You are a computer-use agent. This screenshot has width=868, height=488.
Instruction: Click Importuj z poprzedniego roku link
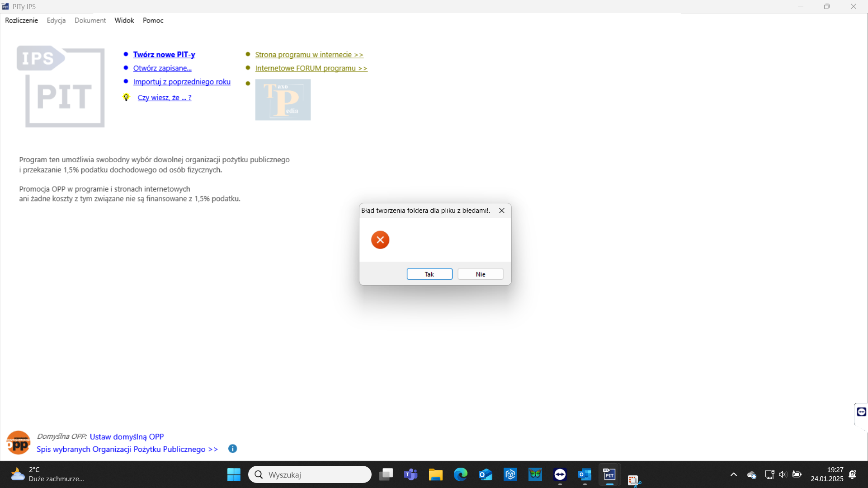point(181,82)
